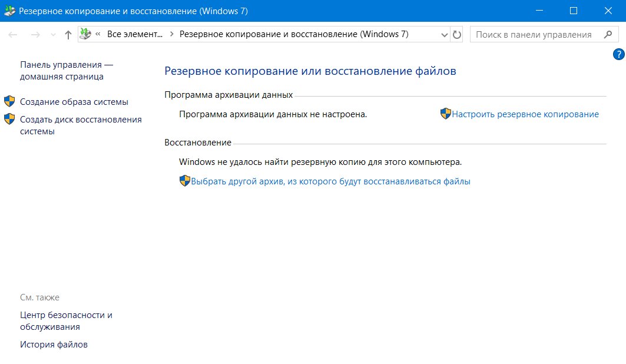Click shield icon beside Выбрать другой архив
The height and width of the screenshot is (364, 626).
[x=184, y=181]
